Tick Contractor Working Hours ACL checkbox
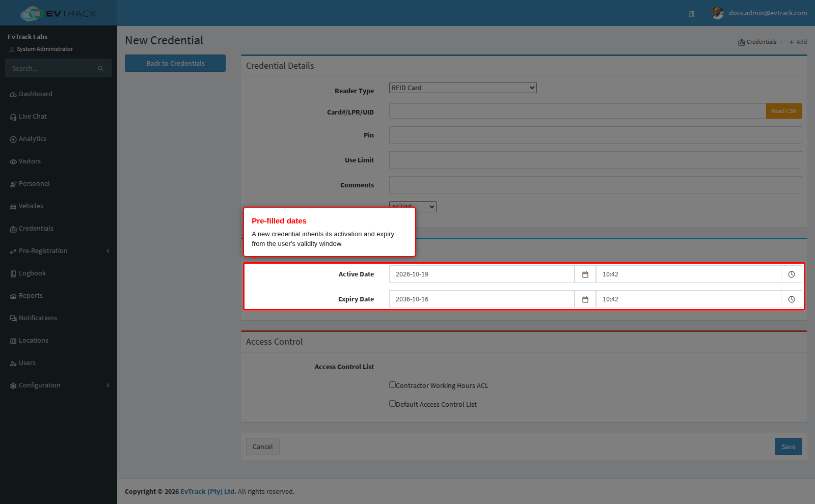This screenshot has width=815, height=504. click(392, 385)
